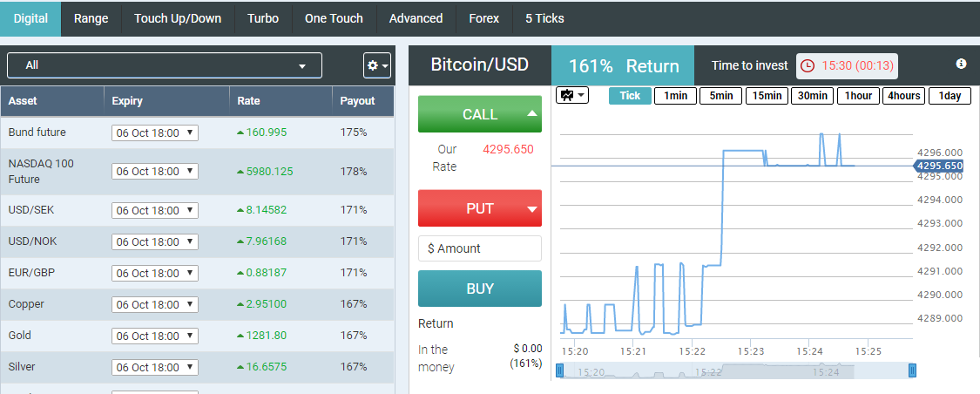Open the Touch Up/Down tab
Viewport: 980px width, 394px height.
178,18
